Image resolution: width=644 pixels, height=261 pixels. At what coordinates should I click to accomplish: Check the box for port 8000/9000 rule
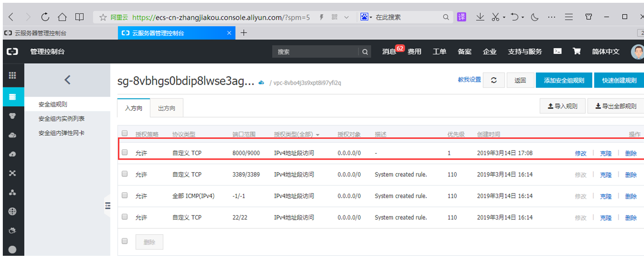125,153
